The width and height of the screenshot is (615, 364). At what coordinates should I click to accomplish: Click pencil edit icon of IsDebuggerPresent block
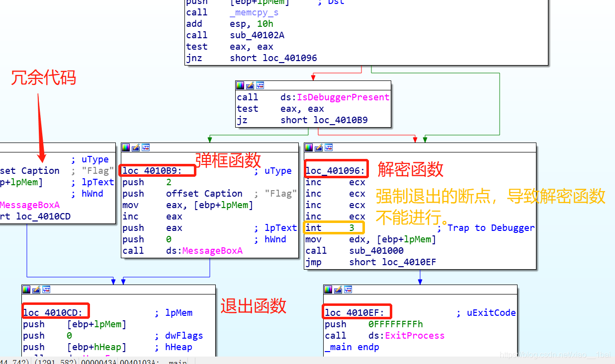[x=250, y=85]
